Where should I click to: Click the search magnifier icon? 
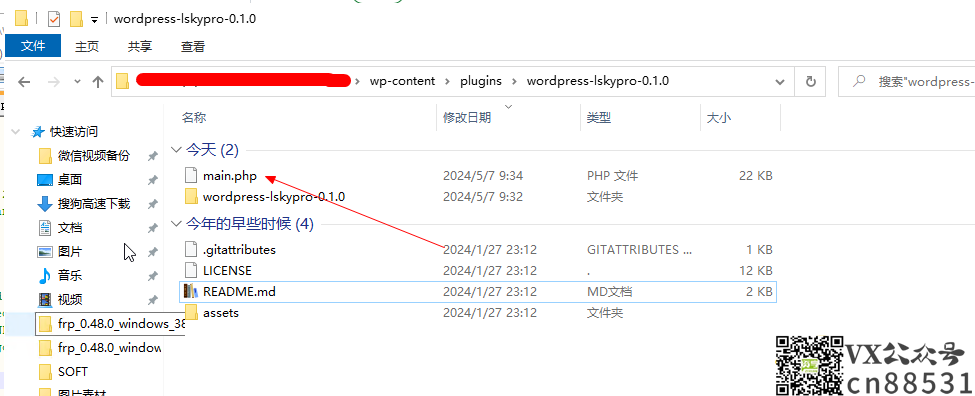tap(859, 81)
